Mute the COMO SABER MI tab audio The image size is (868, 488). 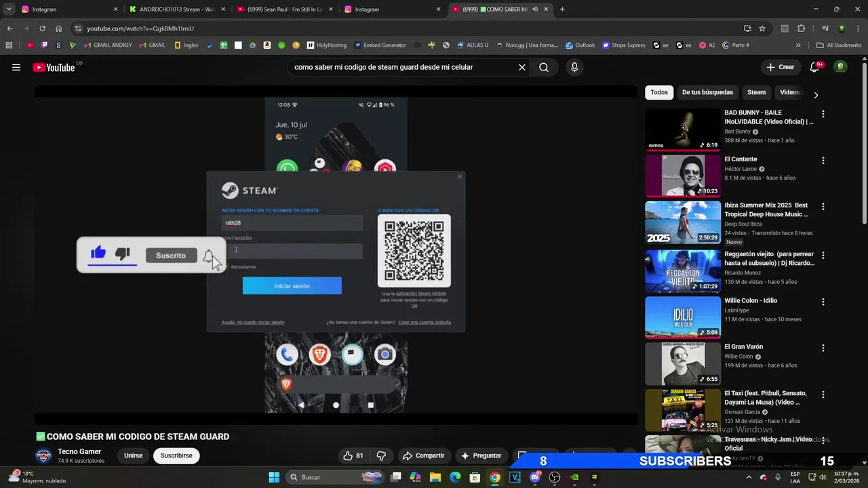(x=535, y=9)
